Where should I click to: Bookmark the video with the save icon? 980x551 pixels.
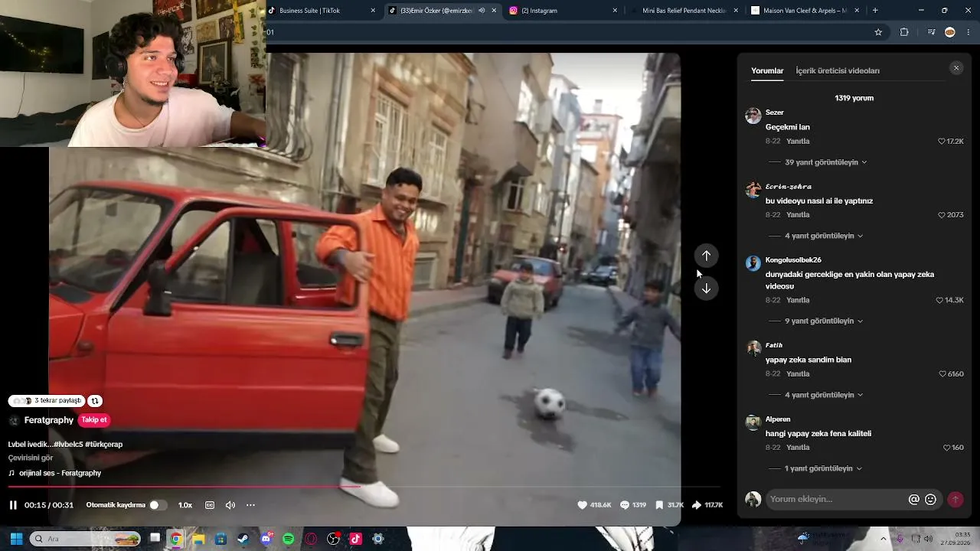click(x=659, y=505)
